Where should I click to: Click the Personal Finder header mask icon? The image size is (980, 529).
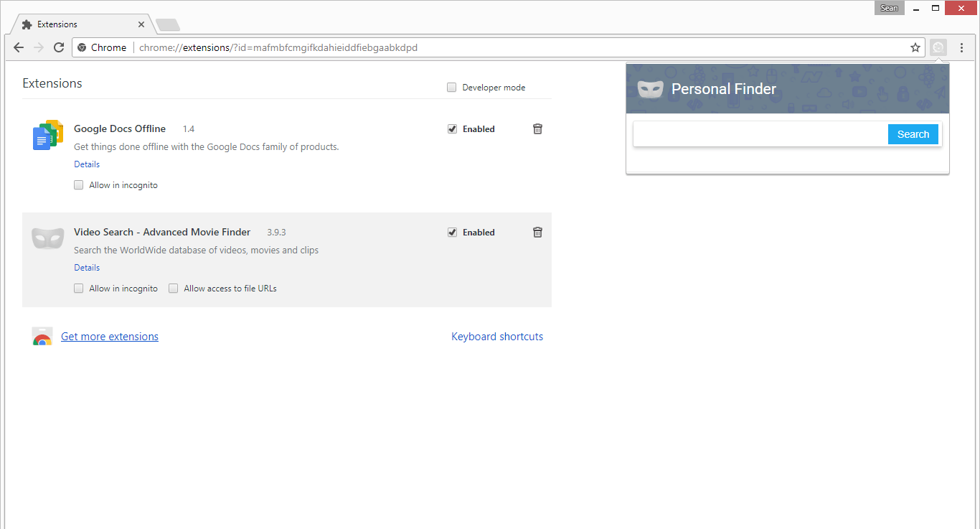[650, 88]
